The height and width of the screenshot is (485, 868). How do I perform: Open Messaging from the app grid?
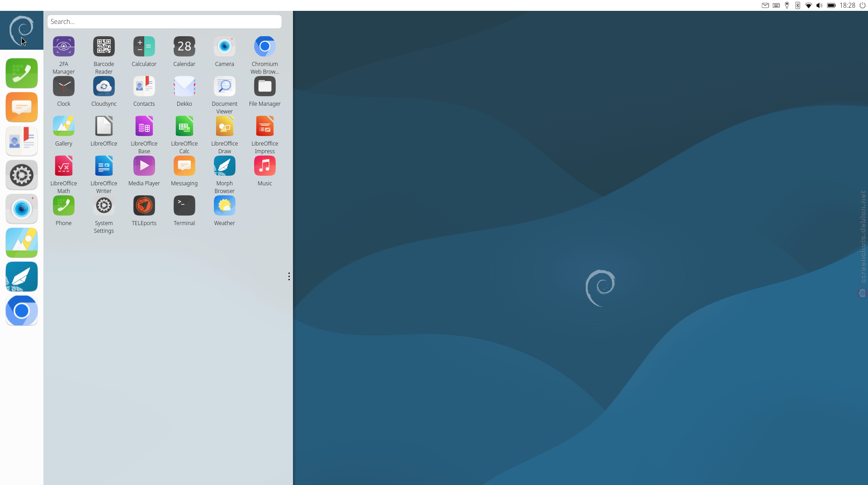click(x=184, y=166)
